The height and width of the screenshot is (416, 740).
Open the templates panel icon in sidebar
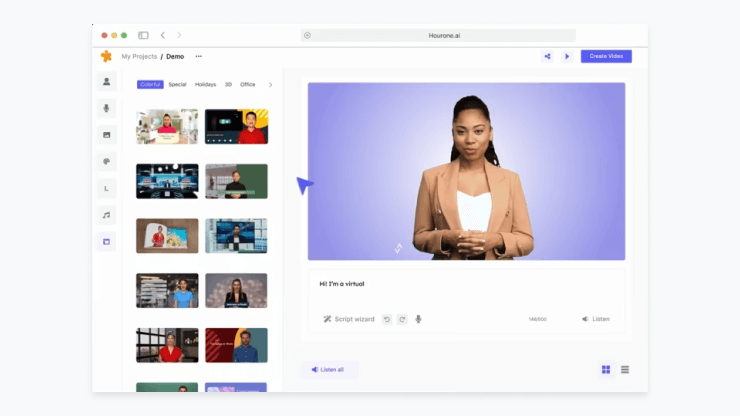coord(107,242)
